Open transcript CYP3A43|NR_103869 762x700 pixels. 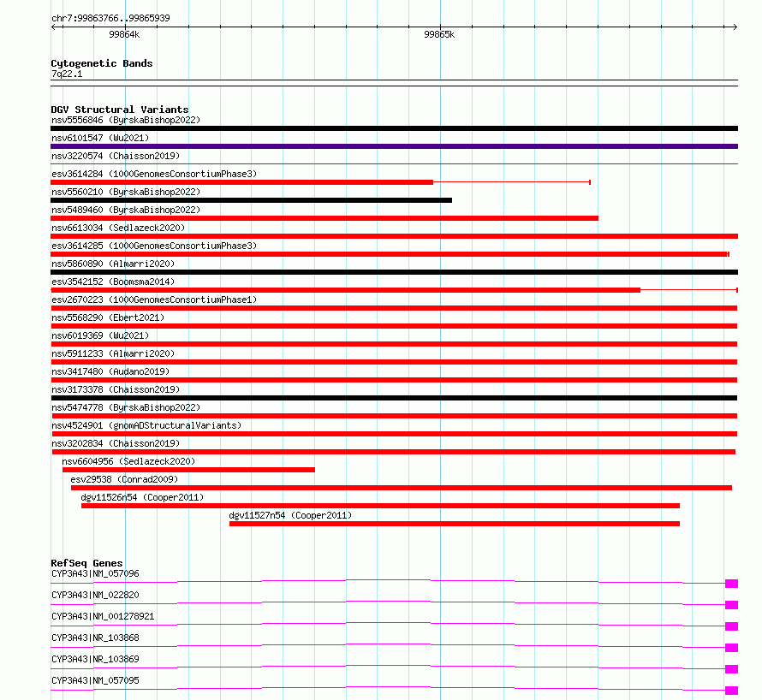click(x=95, y=659)
